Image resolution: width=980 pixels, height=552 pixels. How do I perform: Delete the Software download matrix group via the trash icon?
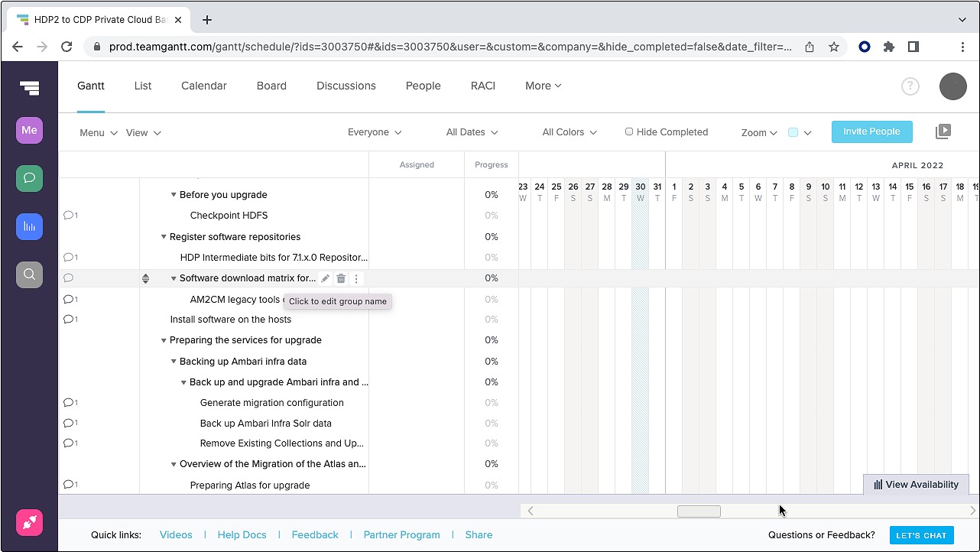click(341, 278)
